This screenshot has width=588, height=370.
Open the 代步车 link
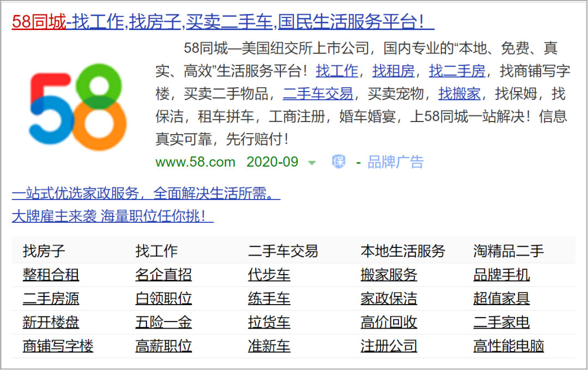(269, 275)
